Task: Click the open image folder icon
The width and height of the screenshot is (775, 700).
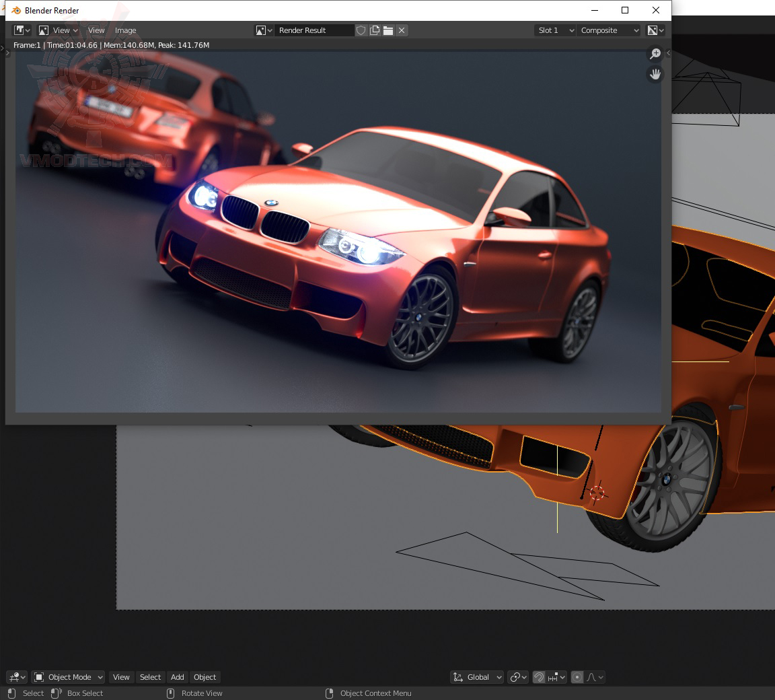Action: point(388,31)
